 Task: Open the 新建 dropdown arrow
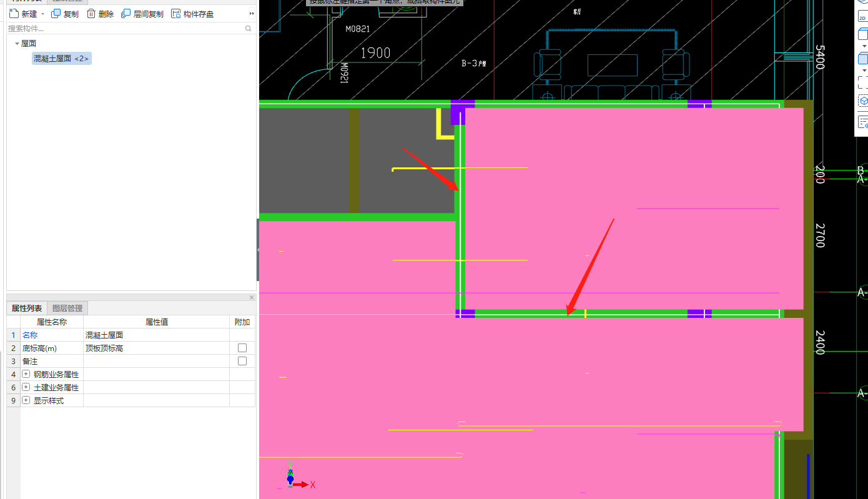pos(42,14)
